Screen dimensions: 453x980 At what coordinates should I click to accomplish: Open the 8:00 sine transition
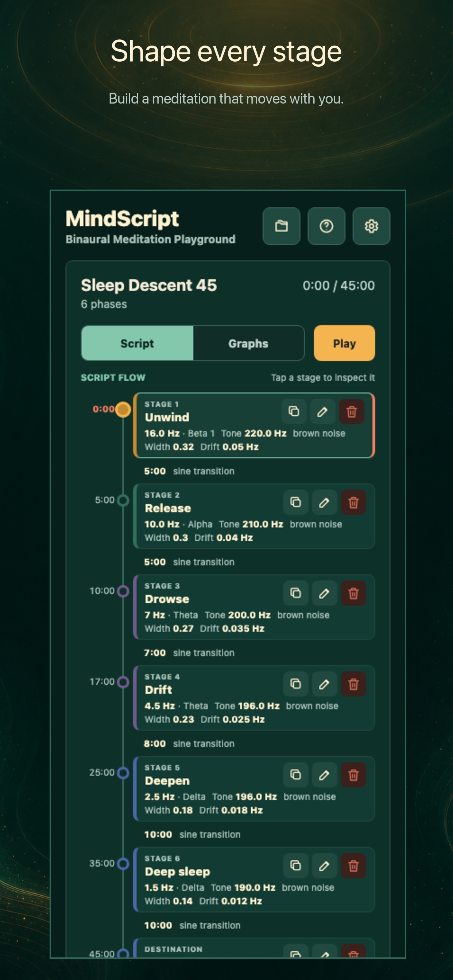tap(189, 743)
